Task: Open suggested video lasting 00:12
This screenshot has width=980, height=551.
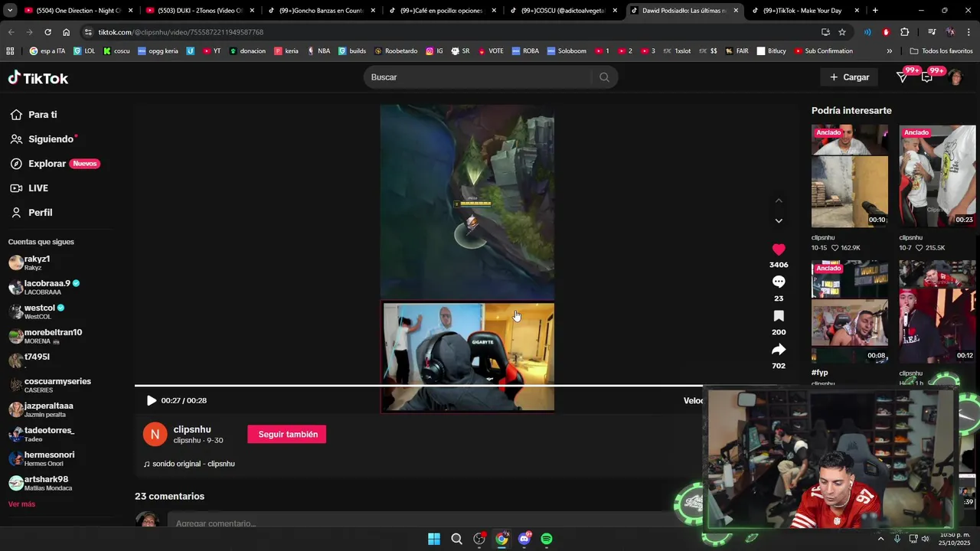Action: click(937, 311)
